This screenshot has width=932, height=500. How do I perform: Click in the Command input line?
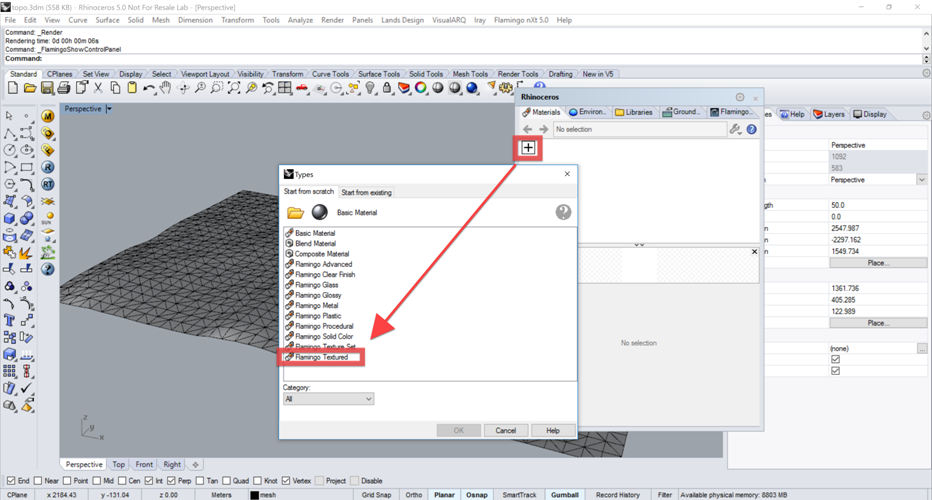pos(464,58)
